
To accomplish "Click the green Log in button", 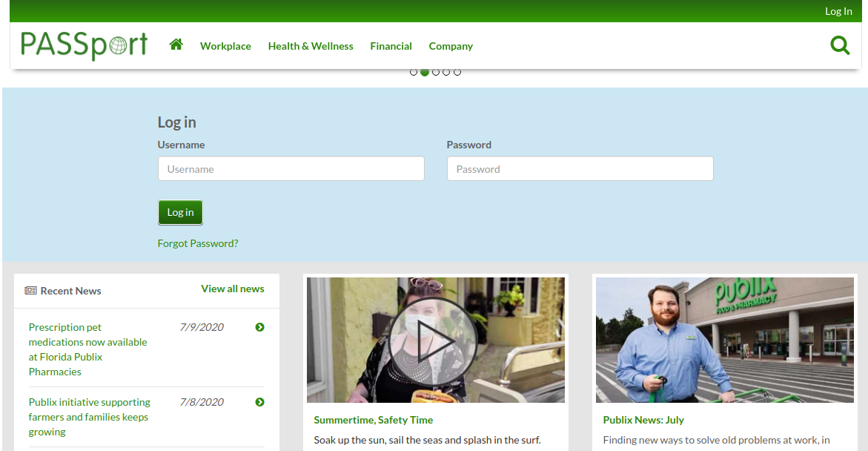I will point(180,212).
